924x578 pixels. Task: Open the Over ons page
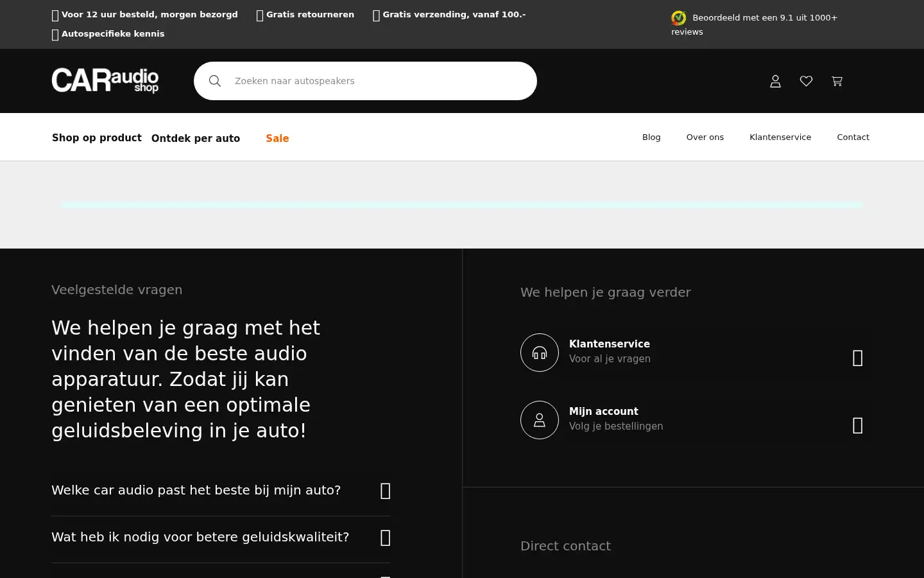point(705,137)
